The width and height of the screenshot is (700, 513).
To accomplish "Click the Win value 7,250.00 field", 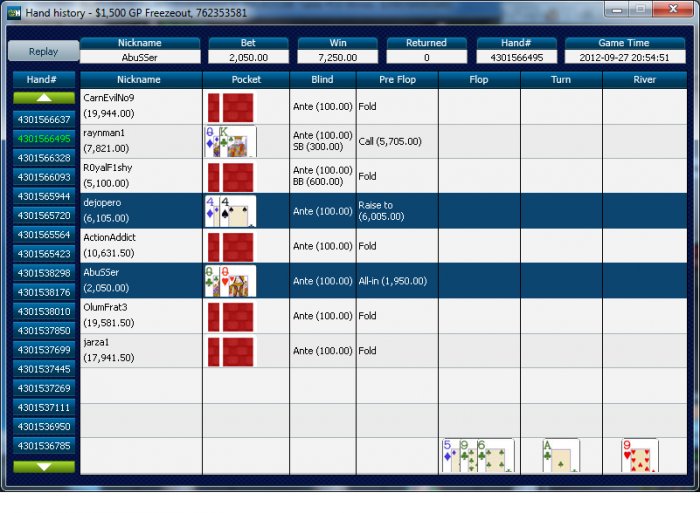I will 338,58.
